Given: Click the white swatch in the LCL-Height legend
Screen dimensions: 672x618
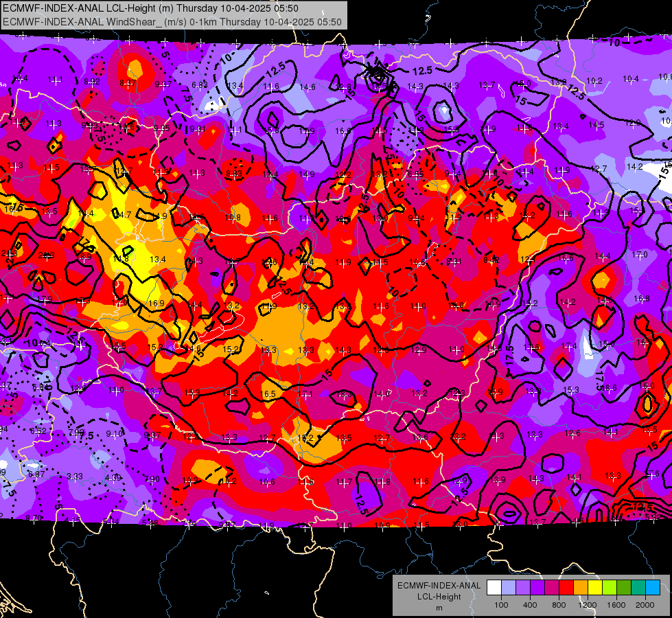Looking at the screenshot, I should pos(494,588).
